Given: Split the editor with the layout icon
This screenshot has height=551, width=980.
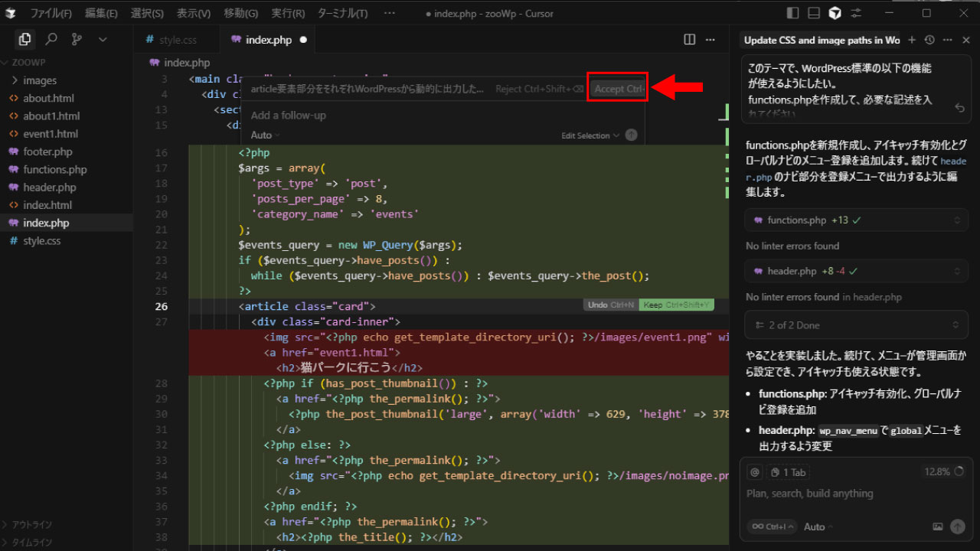Looking at the screenshot, I should [690, 40].
